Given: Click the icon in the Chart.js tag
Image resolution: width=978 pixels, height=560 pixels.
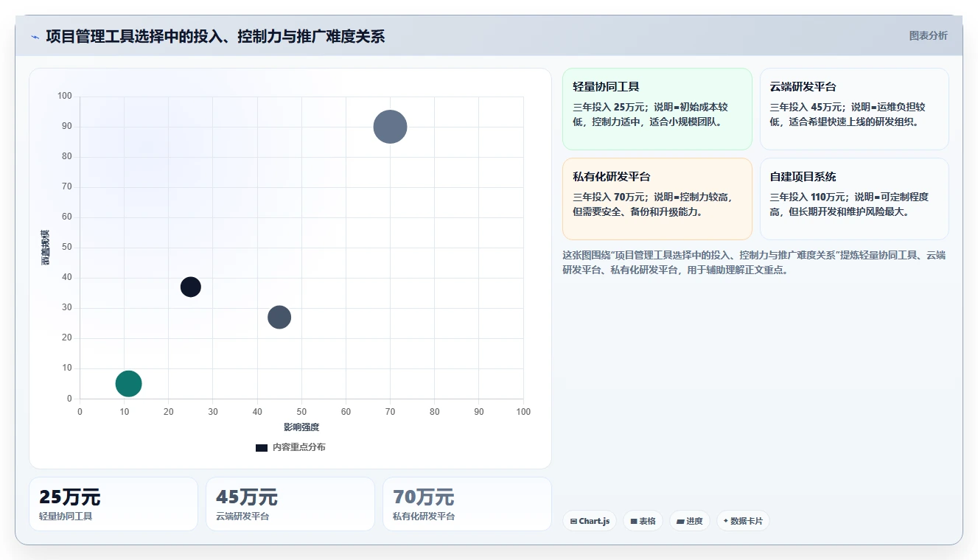Looking at the screenshot, I should point(573,522).
